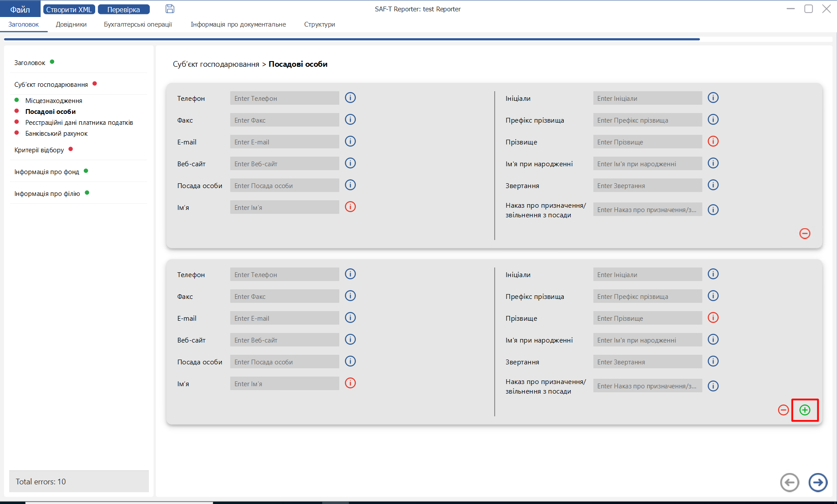Select Суб'єкт господарювання in the sidebar
This screenshot has height=504, width=837.
(51, 85)
